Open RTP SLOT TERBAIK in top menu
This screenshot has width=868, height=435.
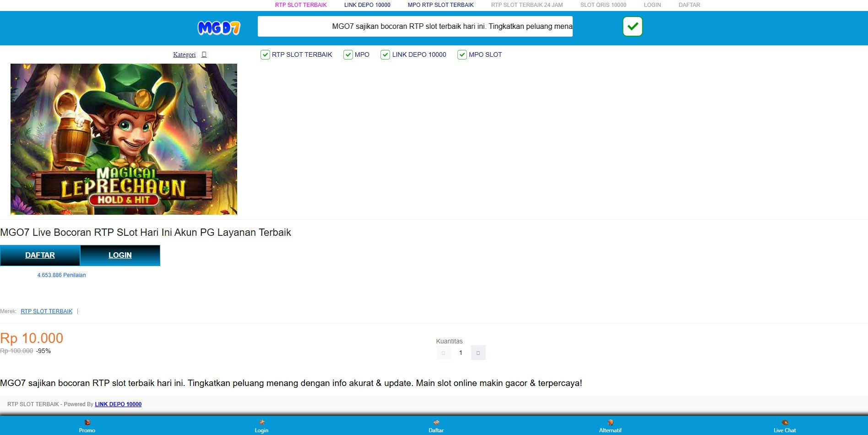(x=301, y=5)
